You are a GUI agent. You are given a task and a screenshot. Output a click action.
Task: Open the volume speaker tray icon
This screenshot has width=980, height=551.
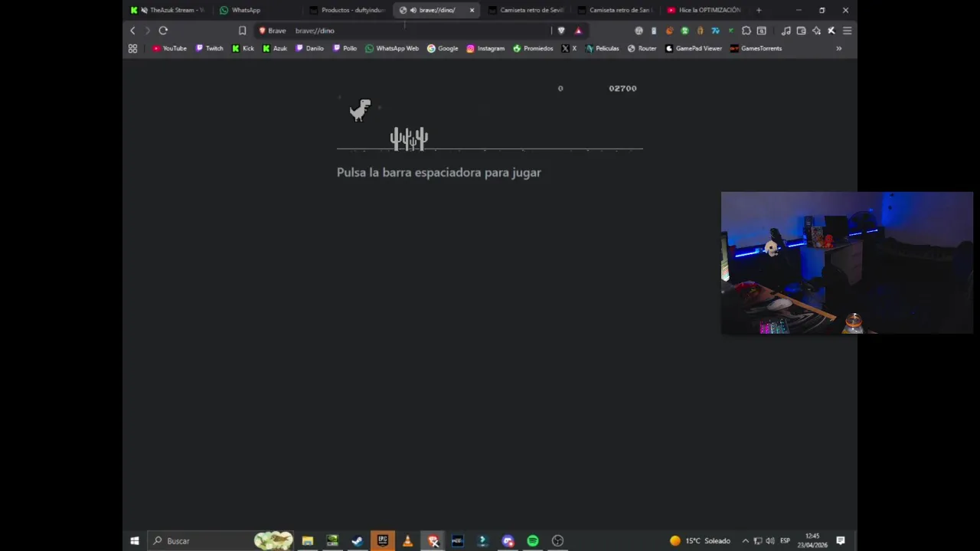click(x=770, y=541)
